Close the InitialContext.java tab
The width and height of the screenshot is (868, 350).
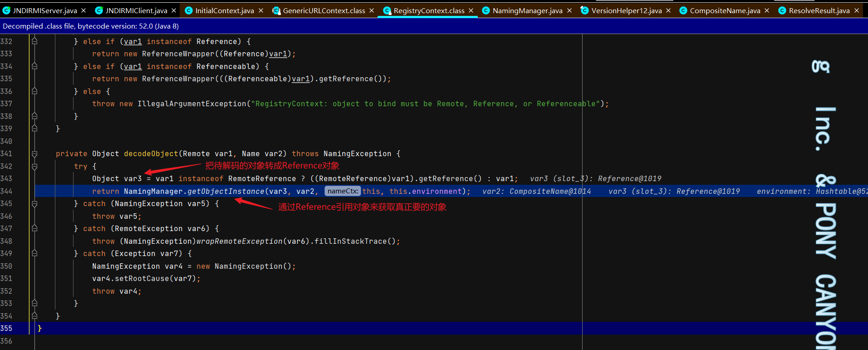(261, 10)
